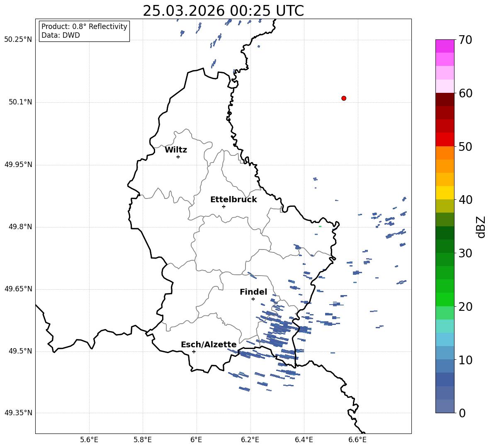Screen dimensions: 491x448
Task: Click the red radar site marker dot
Action: pyautogui.click(x=344, y=98)
